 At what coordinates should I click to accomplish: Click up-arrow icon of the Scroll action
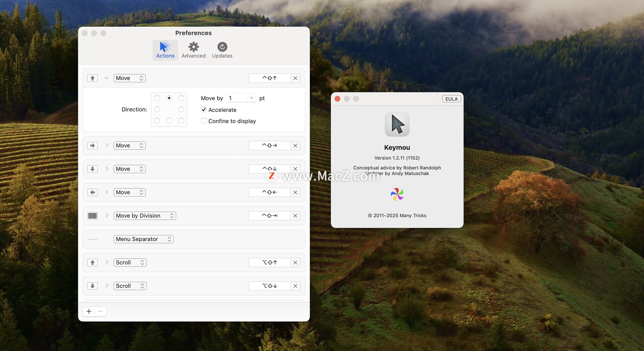pos(93,263)
